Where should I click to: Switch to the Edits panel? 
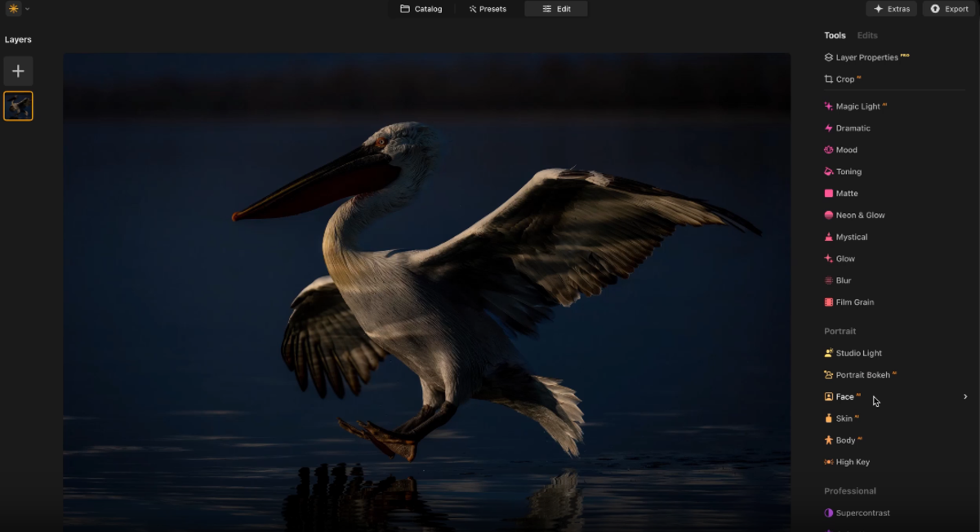click(x=866, y=35)
